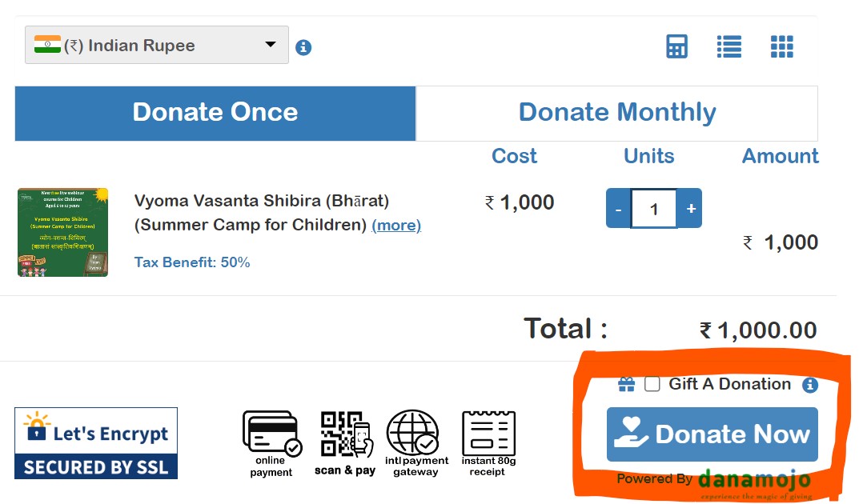Decrease units with the minus button

point(618,209)
